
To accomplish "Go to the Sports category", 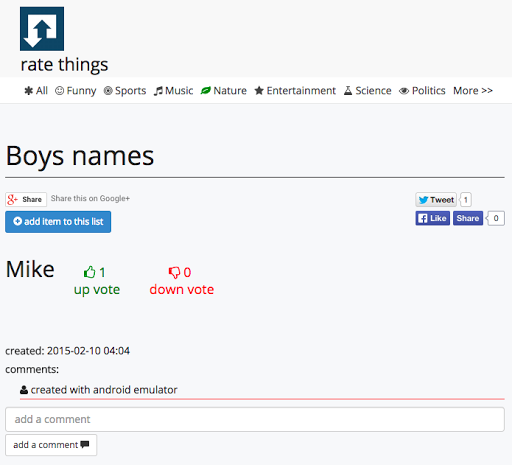I will tap(125, 91).
